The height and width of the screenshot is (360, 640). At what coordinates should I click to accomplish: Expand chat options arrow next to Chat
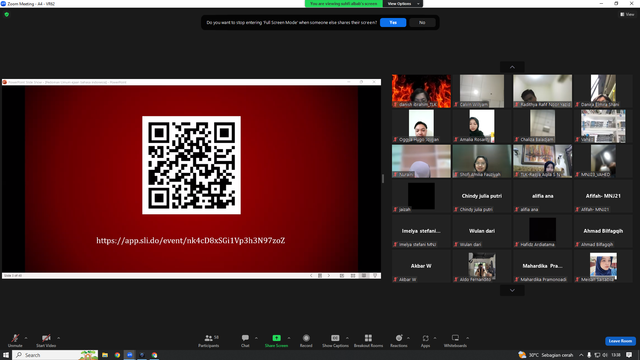pyautogui.click(x=256, y=338)
